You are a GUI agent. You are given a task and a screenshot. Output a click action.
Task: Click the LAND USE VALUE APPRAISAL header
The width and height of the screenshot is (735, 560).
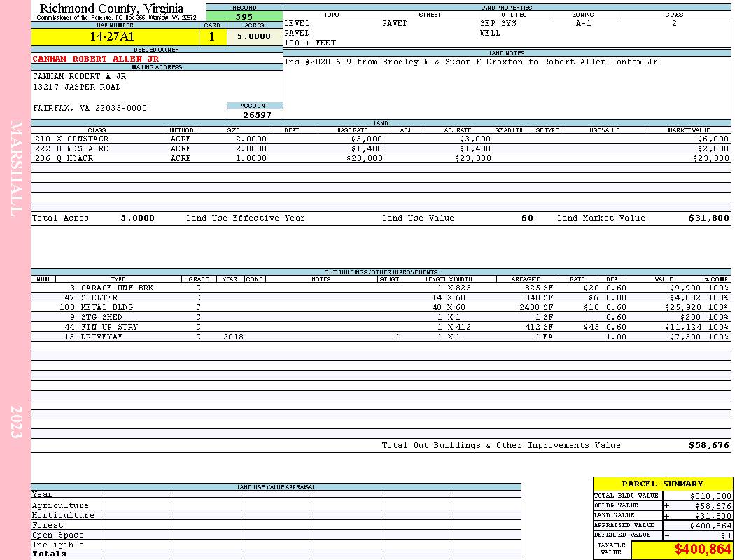click(x=276, y=487)
